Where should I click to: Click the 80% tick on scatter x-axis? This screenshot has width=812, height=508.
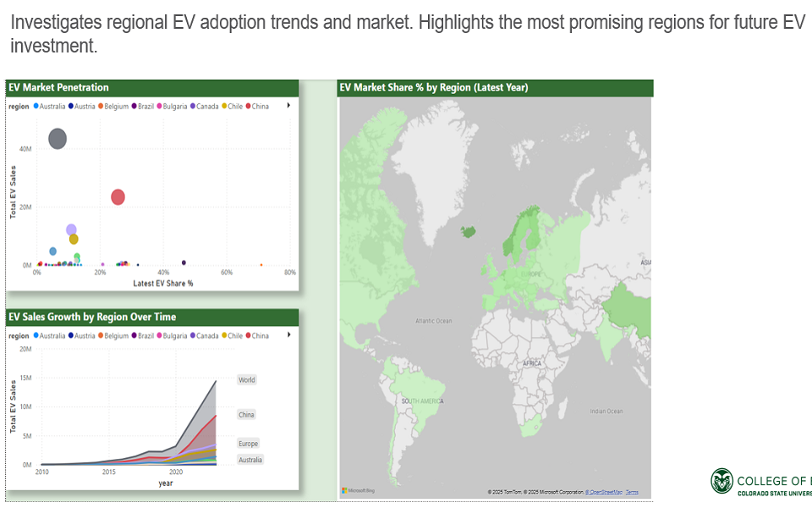click(x=290, y=272)
